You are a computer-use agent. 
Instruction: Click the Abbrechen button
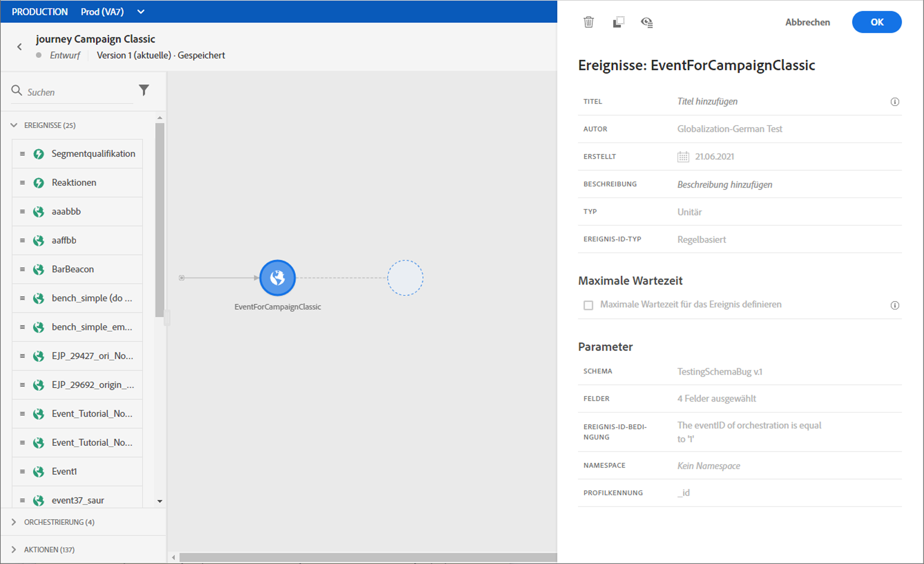click(807, 22)
